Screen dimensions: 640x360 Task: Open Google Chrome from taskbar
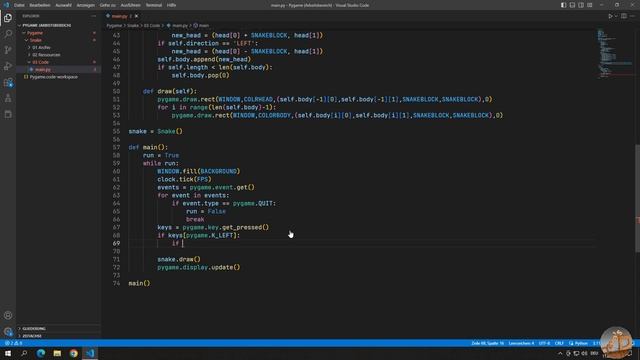[x=73, y=353]
